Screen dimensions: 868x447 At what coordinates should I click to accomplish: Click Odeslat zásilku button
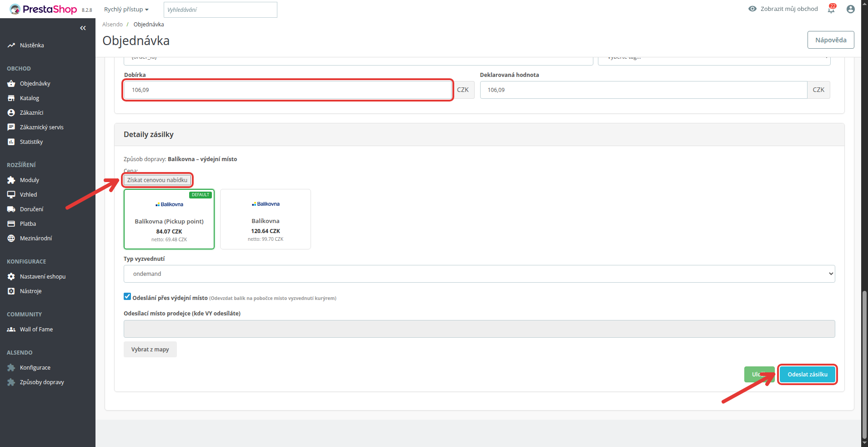click(x=808, y=375)
